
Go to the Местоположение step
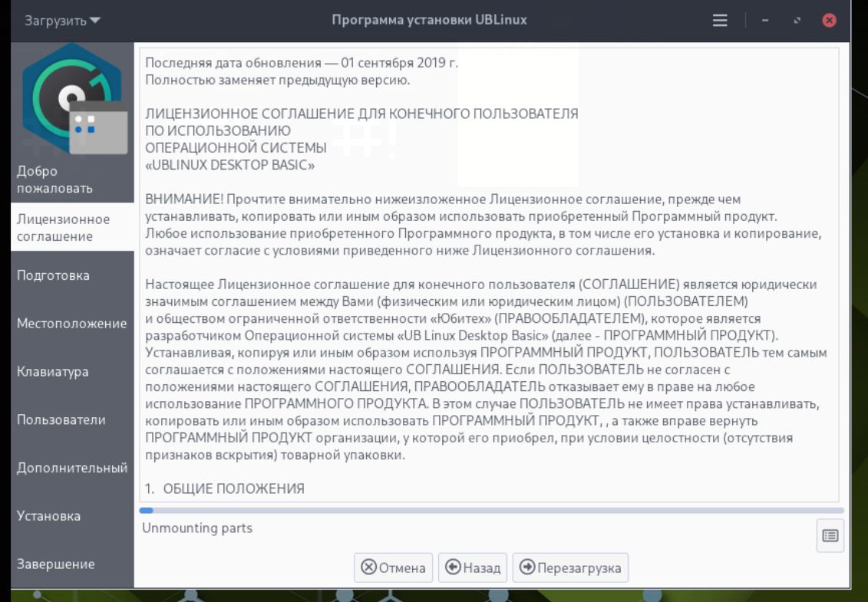click(x=72, y=324)
